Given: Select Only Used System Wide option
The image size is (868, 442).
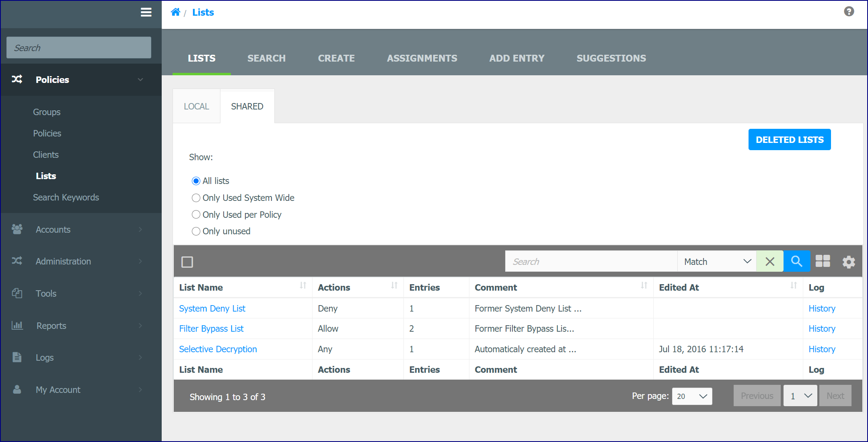Looking at the screenshot, I should [x=196, y=198].
